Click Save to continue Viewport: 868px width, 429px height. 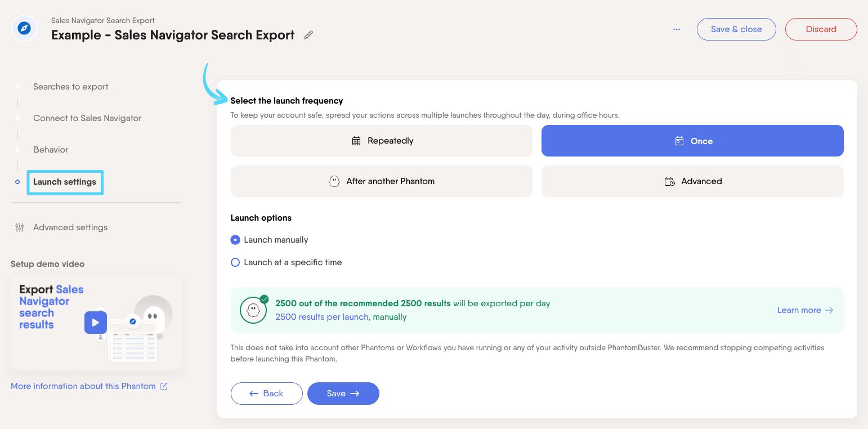click(x=343, y=394)
